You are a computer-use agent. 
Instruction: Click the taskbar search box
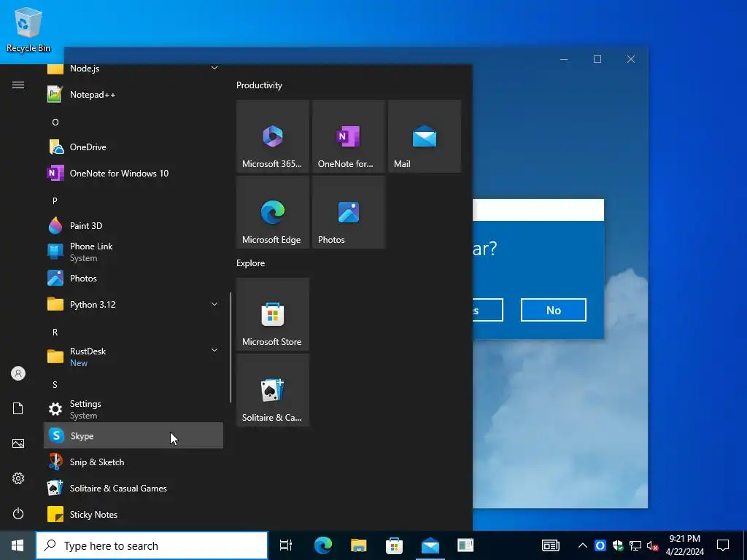[152, 545]
